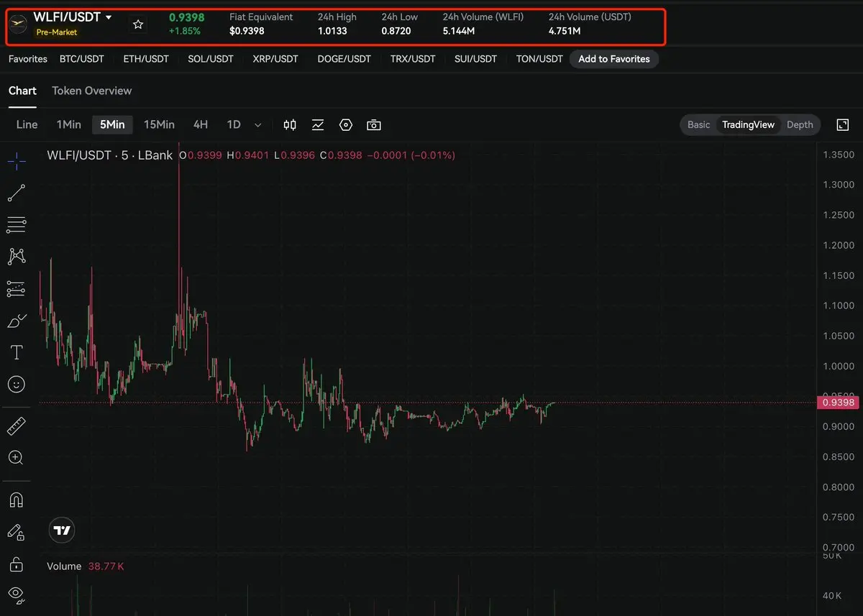Click the 24h Volume (USDT) value 4.751M
The image size is (863, 616).
pyautogui.click(x=565, y=31)
